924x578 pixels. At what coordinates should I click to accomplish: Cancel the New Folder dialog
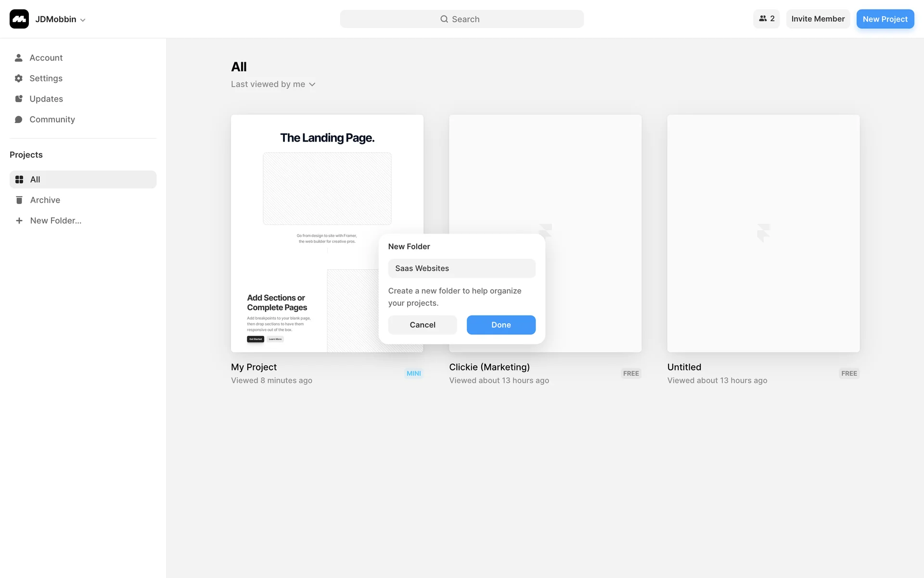422,325
